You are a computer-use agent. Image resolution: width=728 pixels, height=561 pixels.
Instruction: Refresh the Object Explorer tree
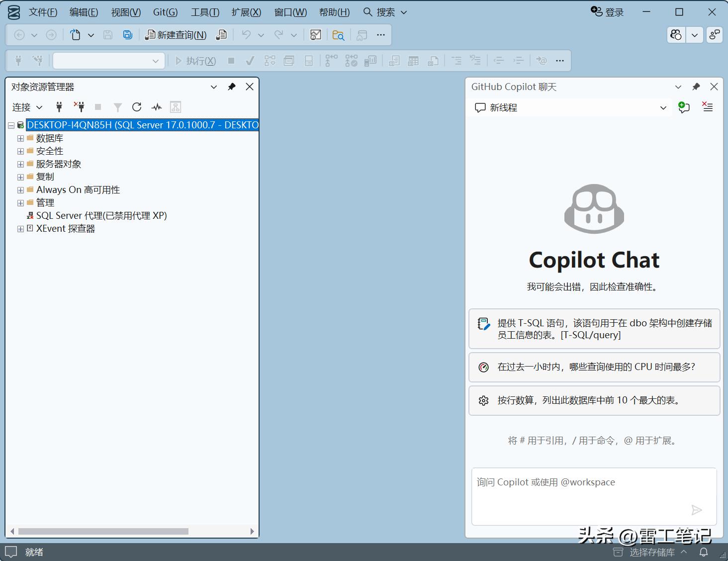coord(137,107)
